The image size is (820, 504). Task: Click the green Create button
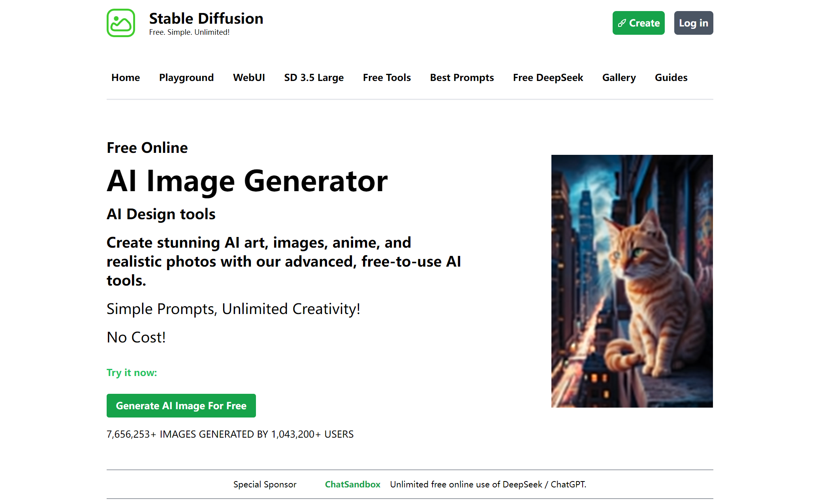tap(638, 23)
